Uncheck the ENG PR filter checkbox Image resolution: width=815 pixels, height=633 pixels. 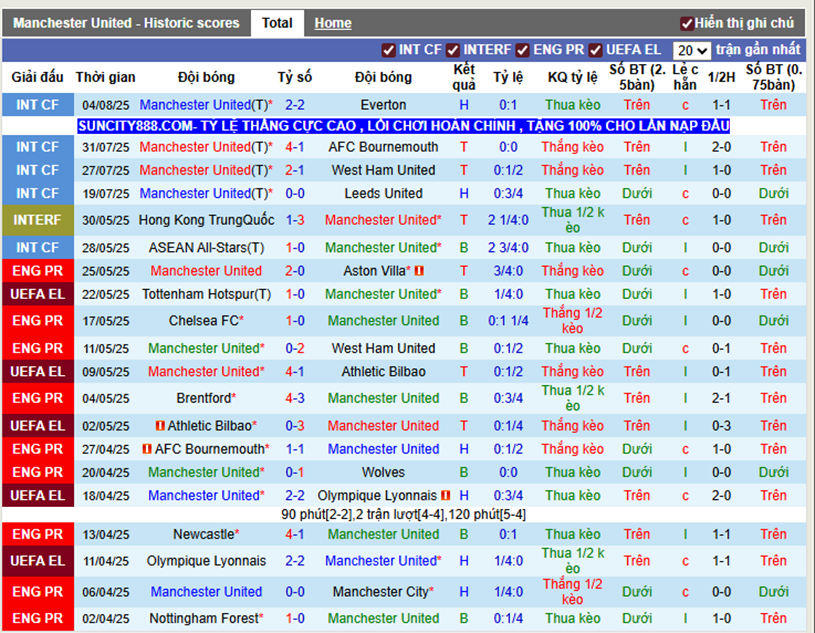coord(522,50)
